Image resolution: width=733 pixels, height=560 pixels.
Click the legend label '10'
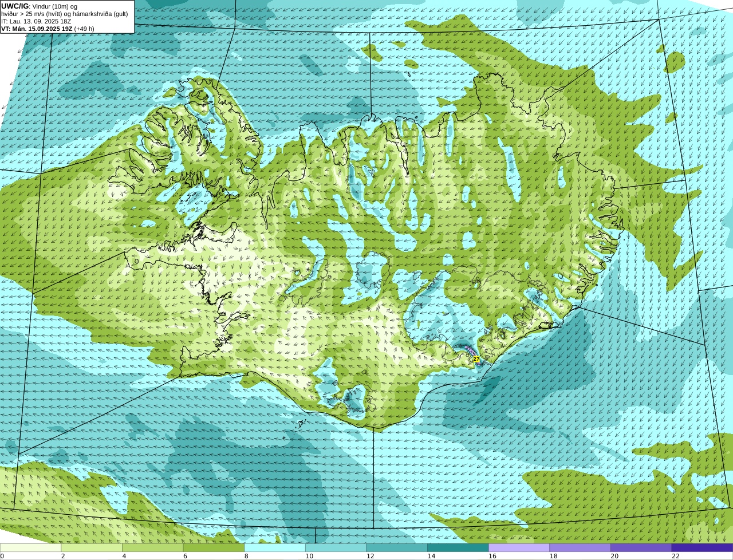pyautogui.click(x=309, y=556)
